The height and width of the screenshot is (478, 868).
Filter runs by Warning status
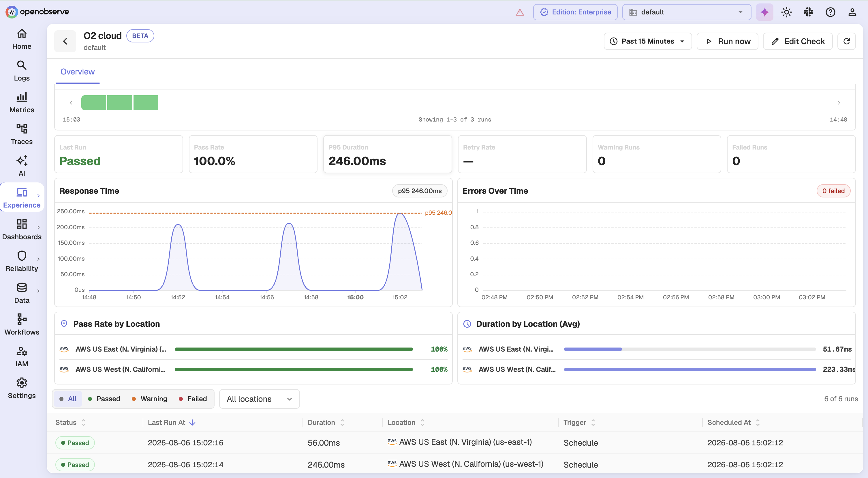(x=149, y=399)
